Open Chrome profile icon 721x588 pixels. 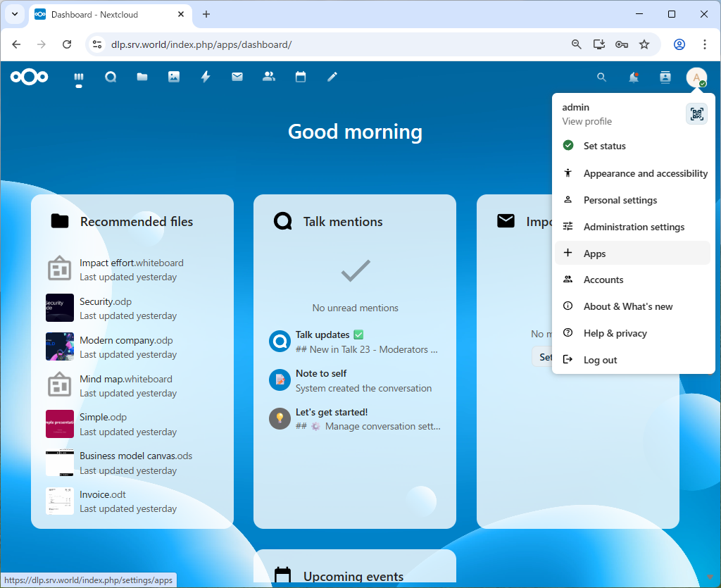pos(679,44)
